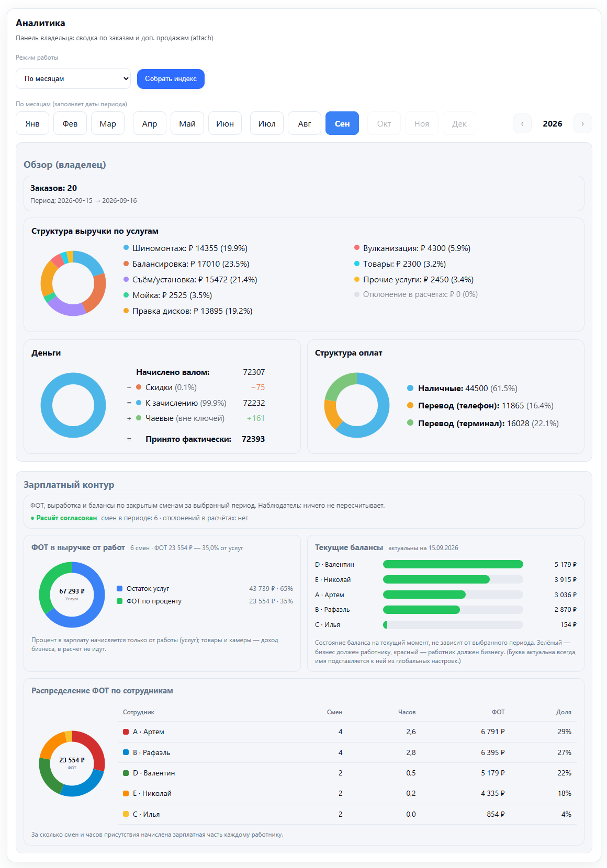Click the 23 554 ₽ ФОТ donut chart
The image size is (607, 868).
click(x=72, y=763)
